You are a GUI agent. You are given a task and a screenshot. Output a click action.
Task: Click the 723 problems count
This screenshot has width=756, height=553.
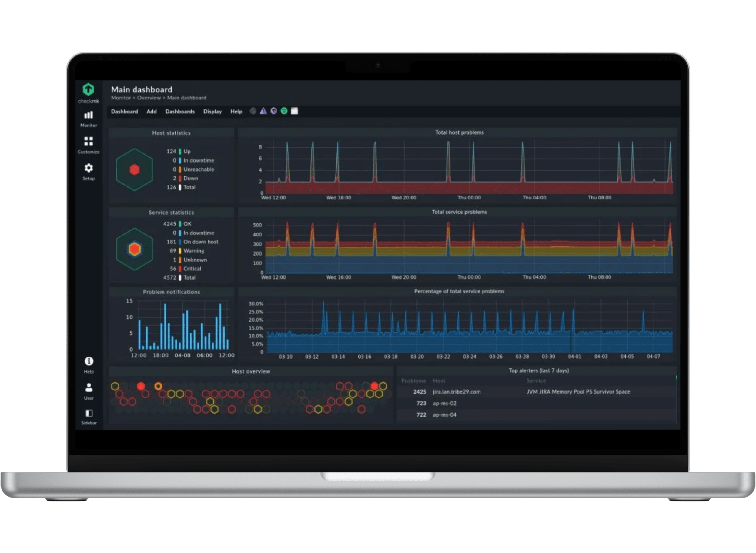tap(421, 403)
